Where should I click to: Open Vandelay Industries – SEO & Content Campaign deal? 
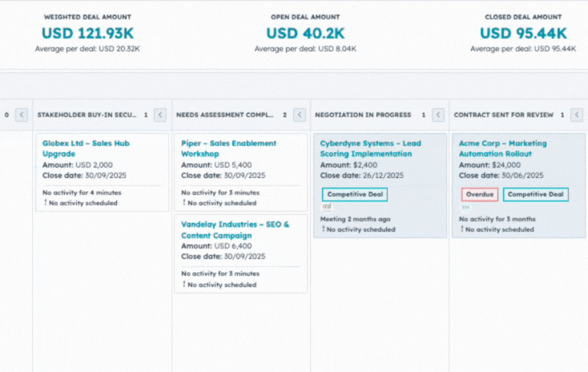[236, 230]
